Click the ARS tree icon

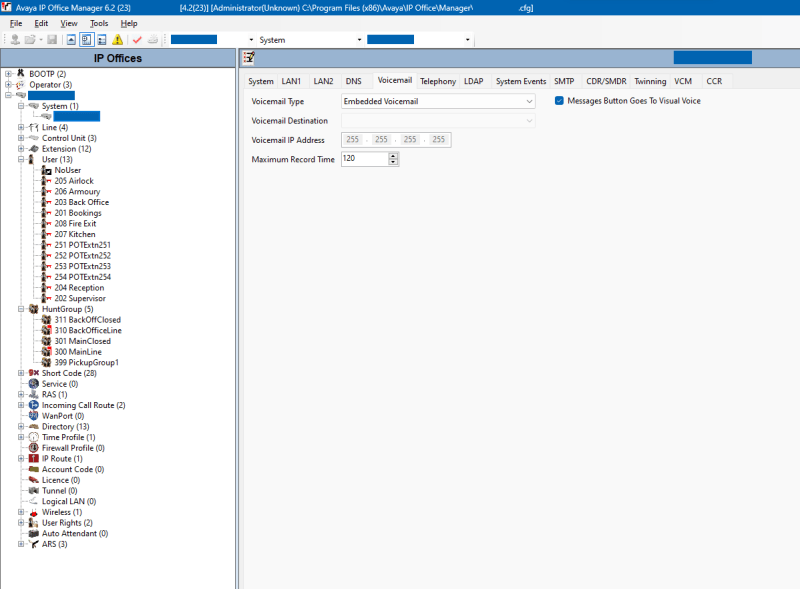34,544
